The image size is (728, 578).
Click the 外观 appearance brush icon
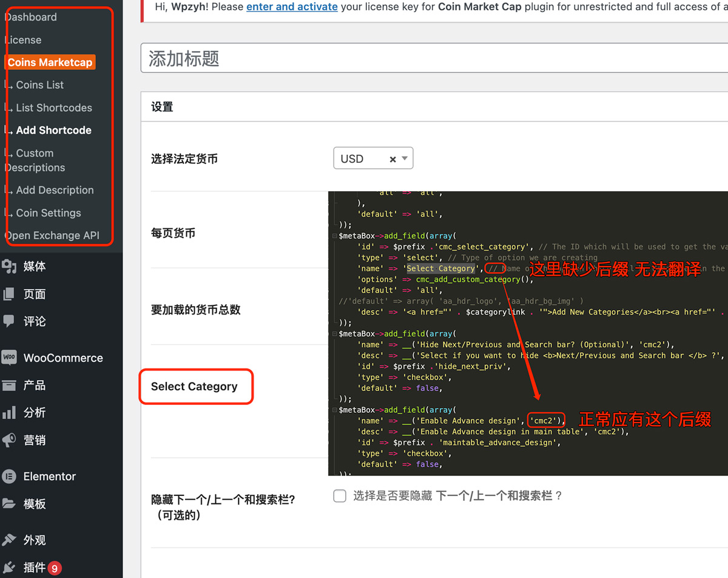coord(9,540)
